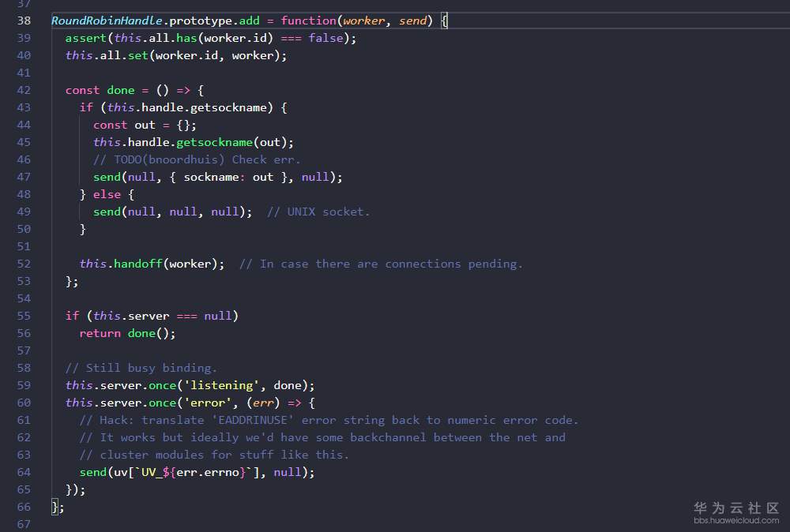This screenshot has height=532, width=790.
Task: Click "RoundRobinHandle" on line 38
Action: pos(107,21)
